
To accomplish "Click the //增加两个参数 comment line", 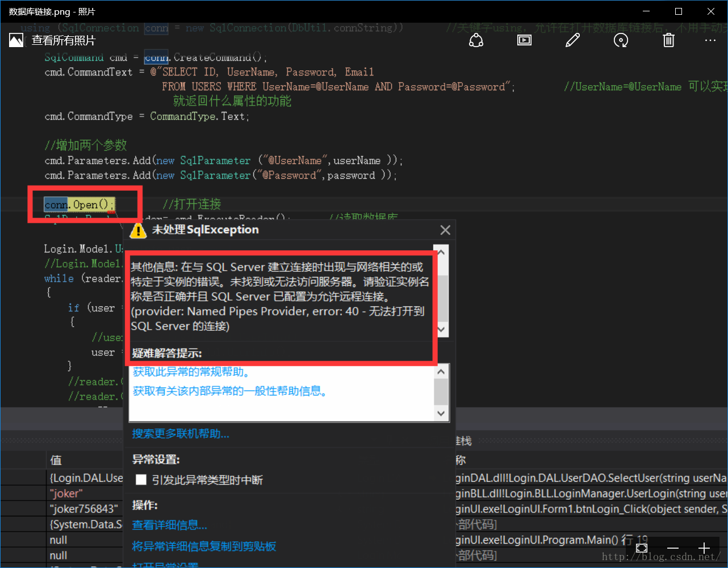I will (x=86, y=145).
